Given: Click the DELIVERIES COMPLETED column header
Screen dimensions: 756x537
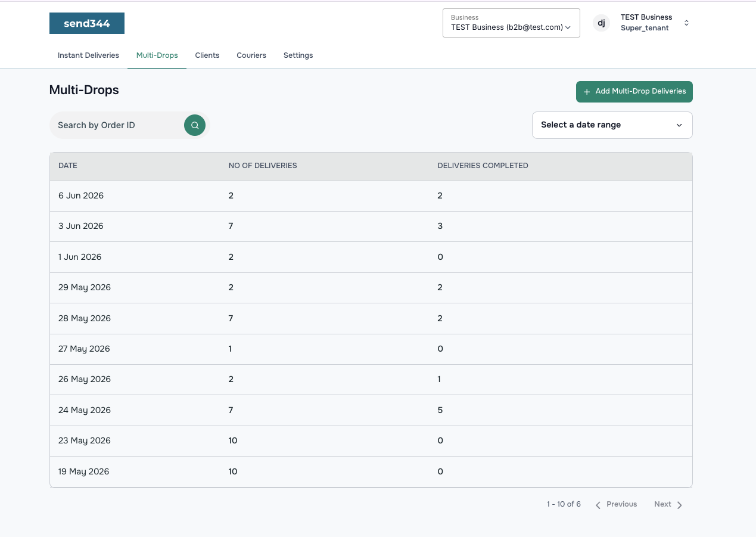Looking at the screenshot, I should tap(483, 166).
